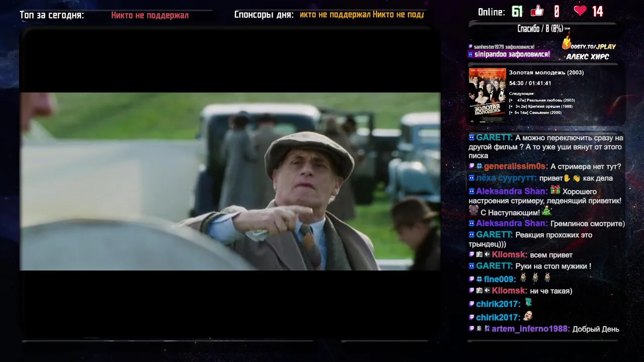The width and height of the screenshot is (644, 362).
Task: Click the thumbs-up like icon
Action: (537, 11)
